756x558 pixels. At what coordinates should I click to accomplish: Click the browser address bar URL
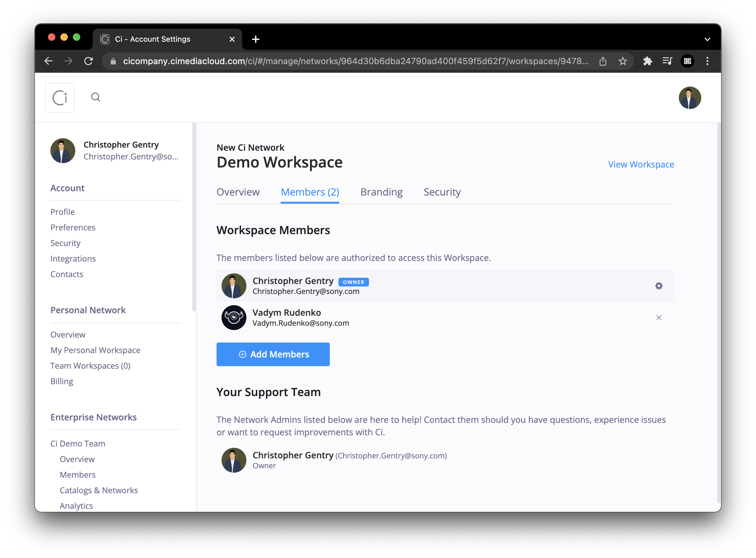(356, 61)
